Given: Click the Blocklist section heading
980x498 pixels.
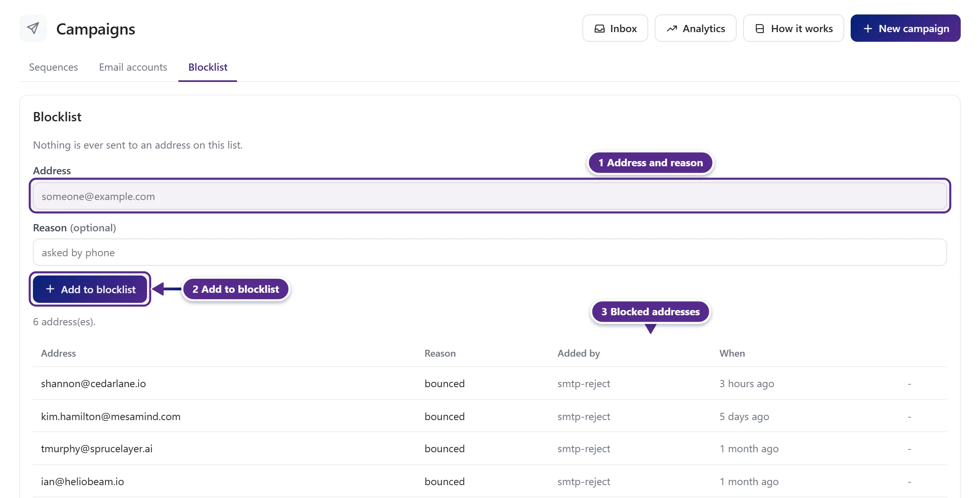Looking at the screenshot, I should point(57,116).
